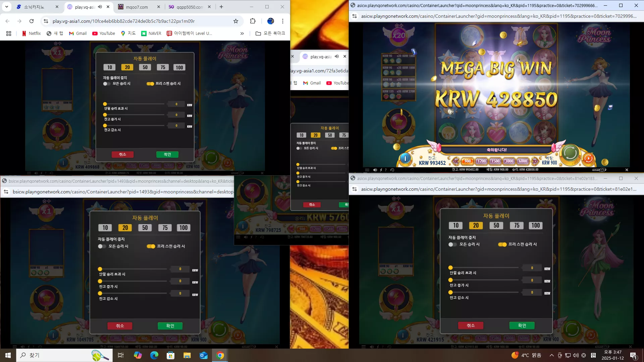Open Copilot from the taskbar
This screenshot has height=362, width=644.
tap(138, 355)
